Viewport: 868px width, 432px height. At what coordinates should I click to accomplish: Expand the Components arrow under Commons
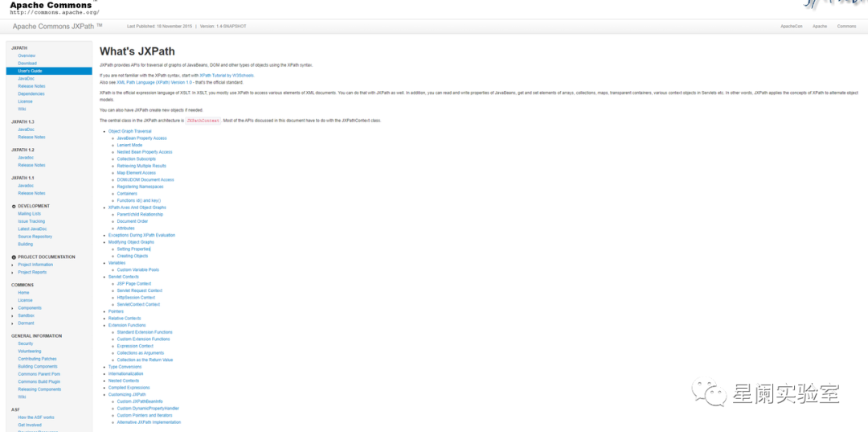pyautogui.click(x=13, y=308)
